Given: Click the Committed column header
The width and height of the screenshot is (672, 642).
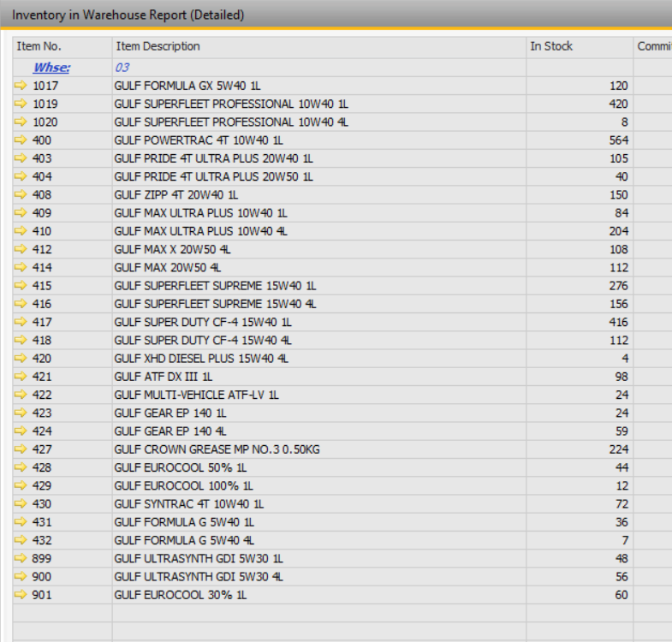Looking at the screenshot, I should click(x=652, y=46).
